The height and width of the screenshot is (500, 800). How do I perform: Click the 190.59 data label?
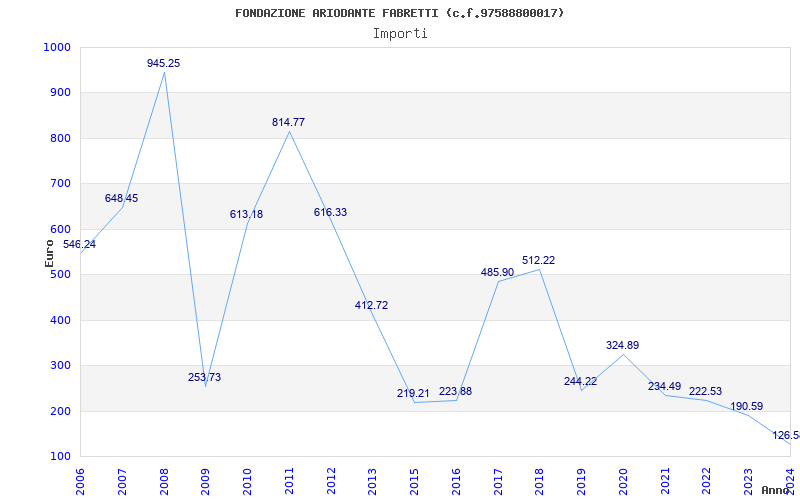(x=747, y=407)
